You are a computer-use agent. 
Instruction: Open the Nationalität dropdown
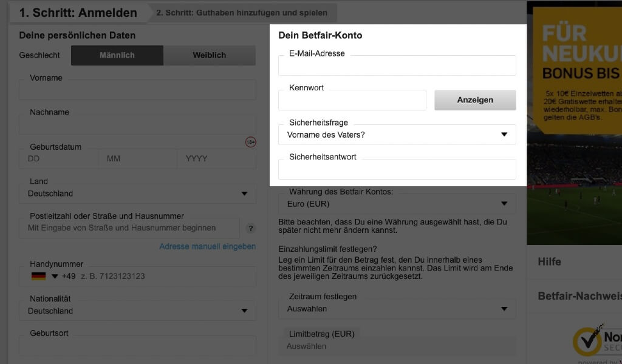click(x=137, y=311)
